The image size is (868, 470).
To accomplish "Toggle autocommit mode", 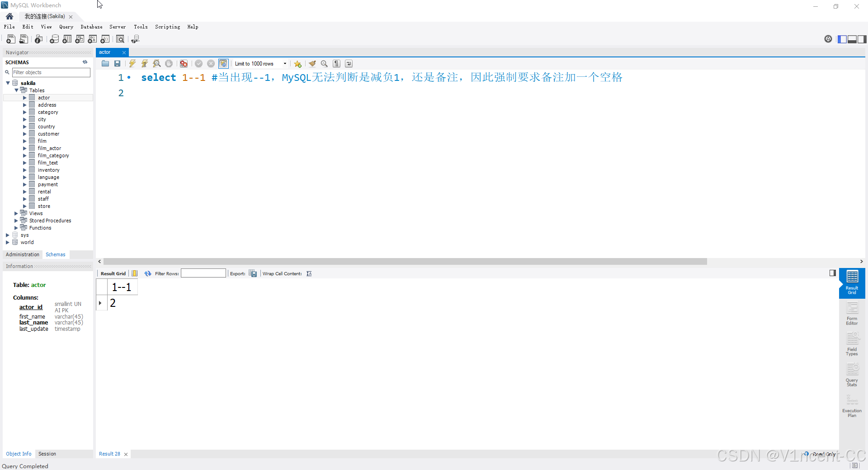I will click(x=223, y=64).
